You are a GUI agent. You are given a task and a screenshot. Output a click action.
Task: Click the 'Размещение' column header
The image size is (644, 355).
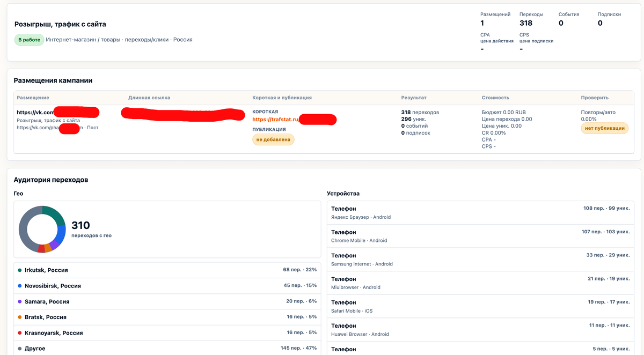[x=33, y=98]
